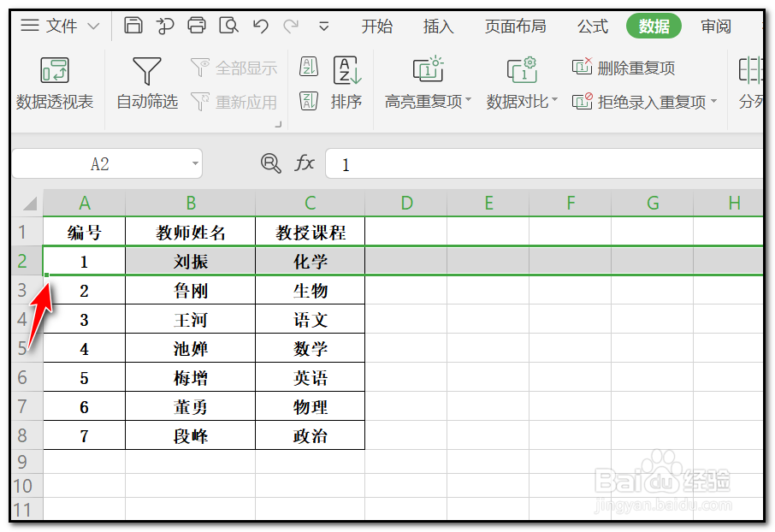
Task: Switch to the 开始 tab
Action: [x=376, y=26]
